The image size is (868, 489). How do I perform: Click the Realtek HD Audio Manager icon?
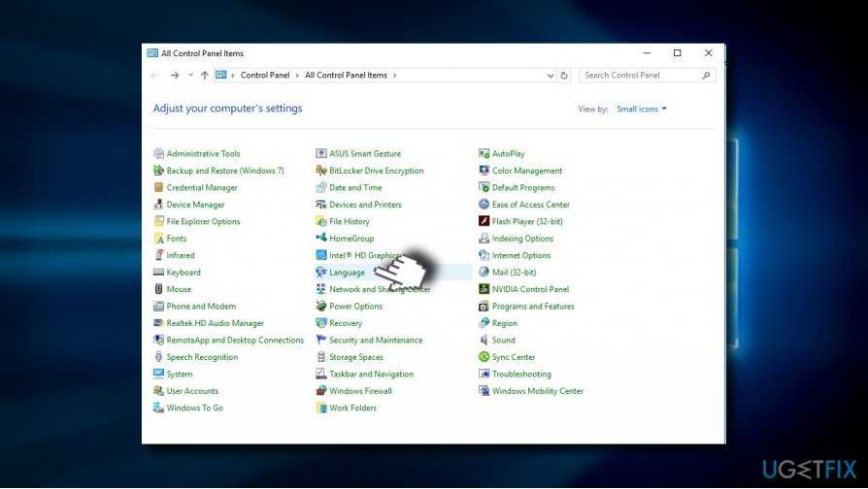coord(159,323)
